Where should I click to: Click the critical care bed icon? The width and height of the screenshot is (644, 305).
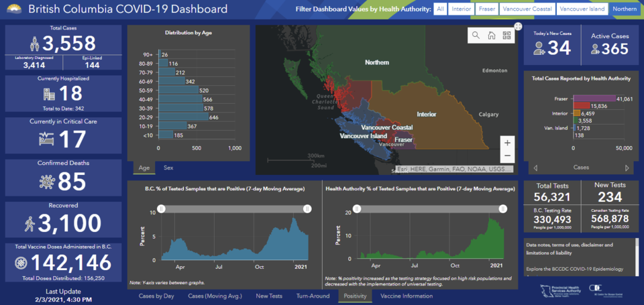point(46,139)
